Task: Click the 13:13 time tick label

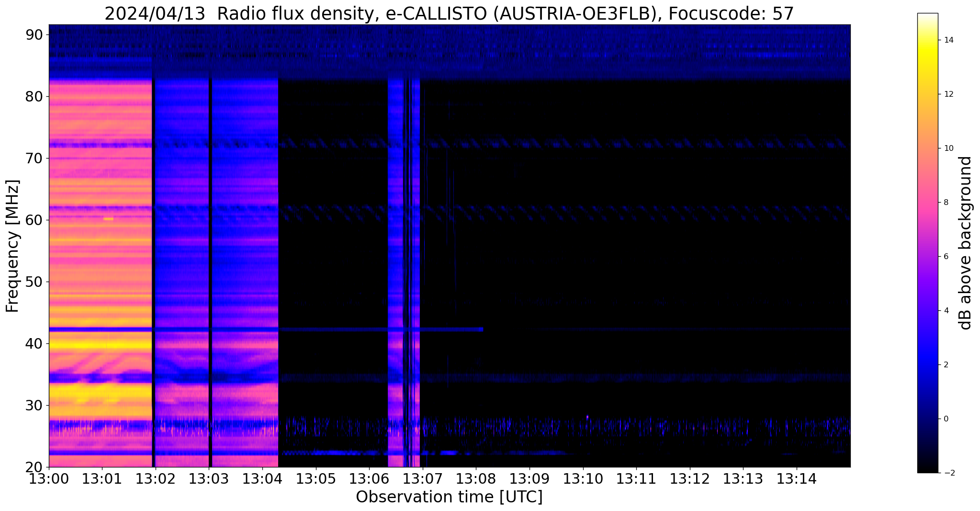Action: (x=743, y=479)
